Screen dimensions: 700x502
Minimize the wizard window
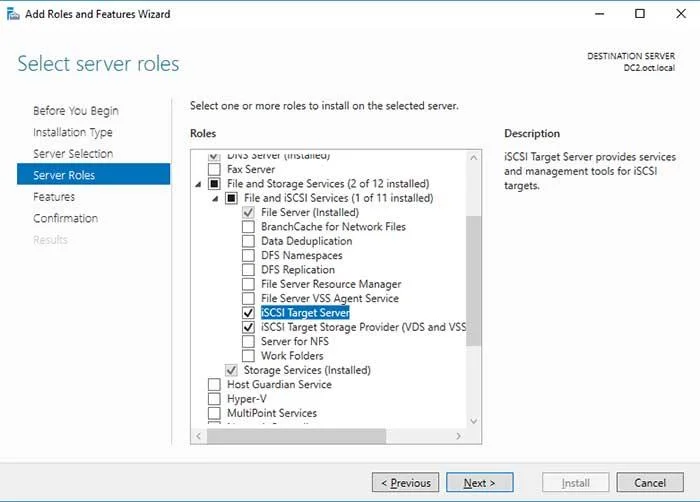(600, 14)
